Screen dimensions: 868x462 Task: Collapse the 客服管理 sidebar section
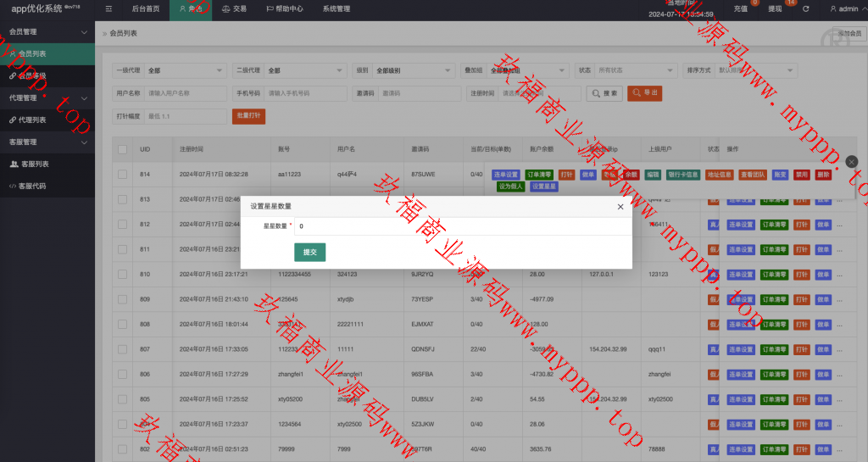click(83, 142)
